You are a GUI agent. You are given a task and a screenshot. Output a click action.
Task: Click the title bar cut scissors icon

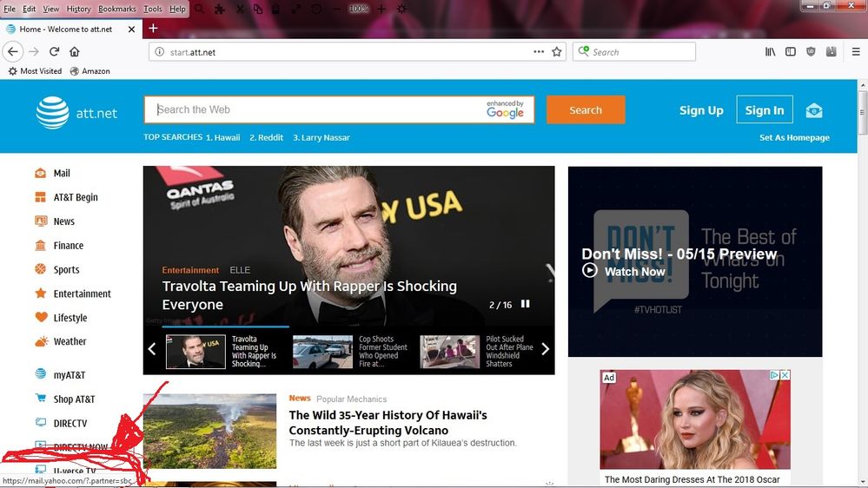pos(240,9)
